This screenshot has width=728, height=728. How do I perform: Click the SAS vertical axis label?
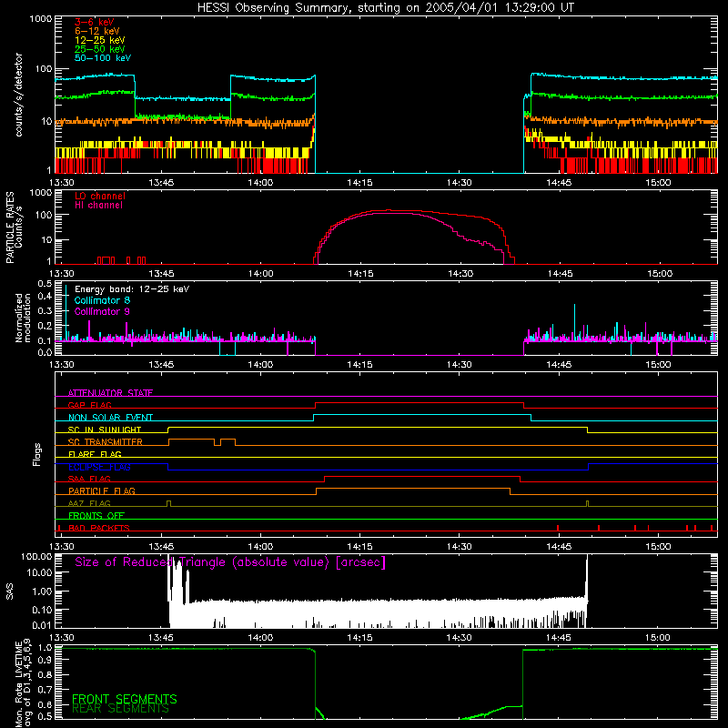(9, 591)
